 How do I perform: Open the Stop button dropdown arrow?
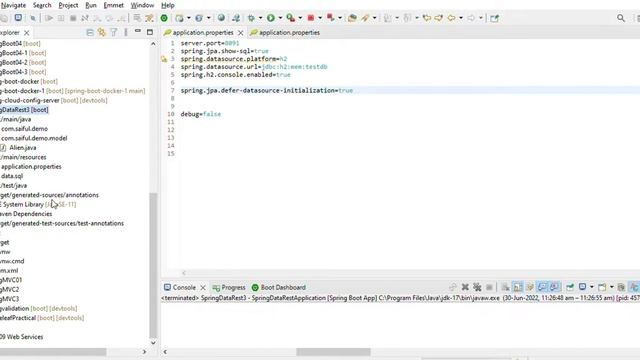320,18
